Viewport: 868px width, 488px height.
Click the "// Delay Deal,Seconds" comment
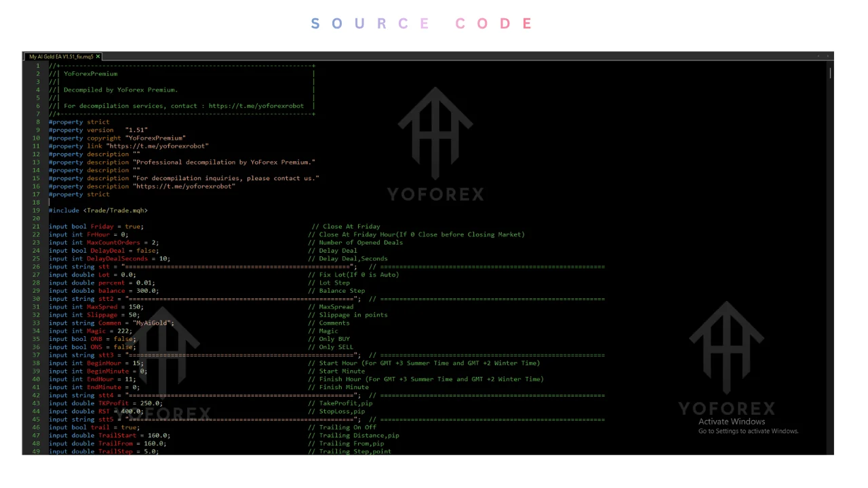pos(348,259)
